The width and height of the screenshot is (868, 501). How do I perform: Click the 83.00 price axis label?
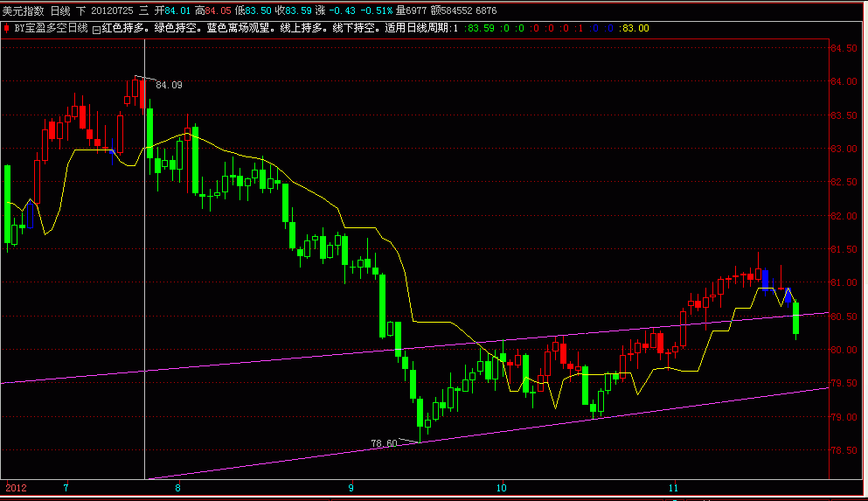(x=844, y=149)
